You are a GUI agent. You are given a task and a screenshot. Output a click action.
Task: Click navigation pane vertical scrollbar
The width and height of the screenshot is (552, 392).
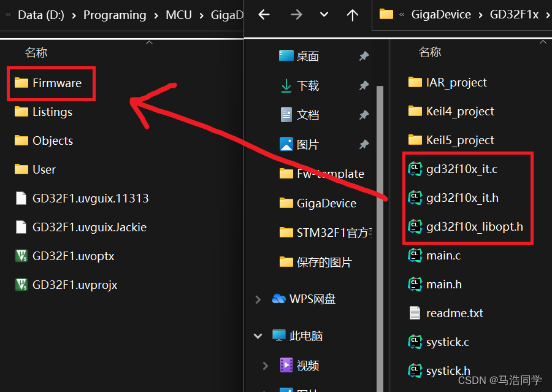click(x=380, y=239)
